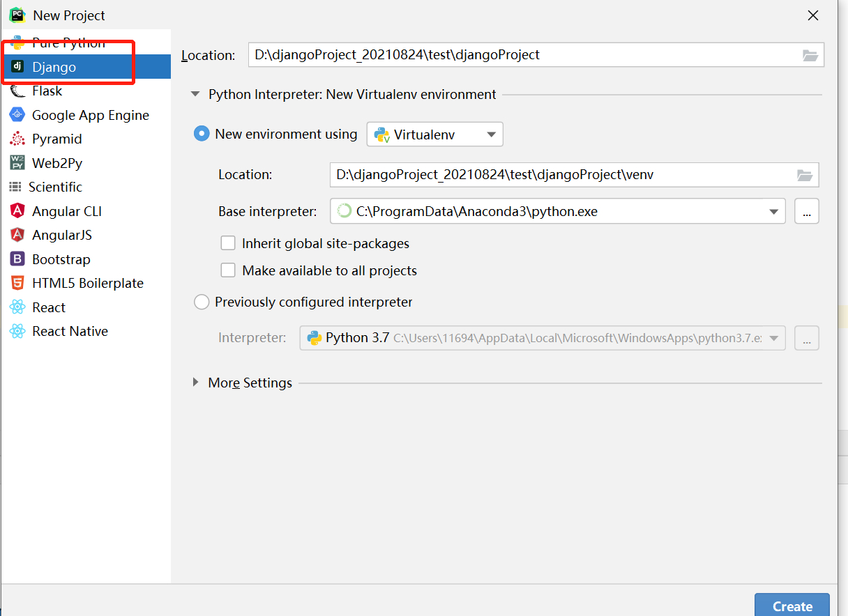This screenshot has height=616, width=848.
Task: Click the Virtualenv python icon in dropdown
Action: click(x=381, y=134)
